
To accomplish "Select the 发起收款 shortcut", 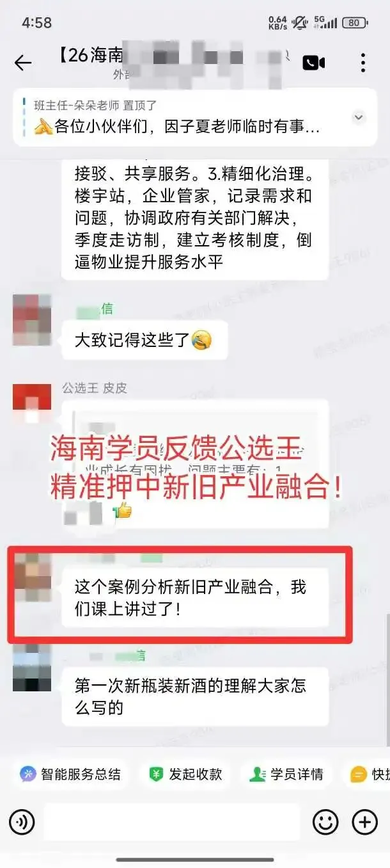I will click(185, 774).
